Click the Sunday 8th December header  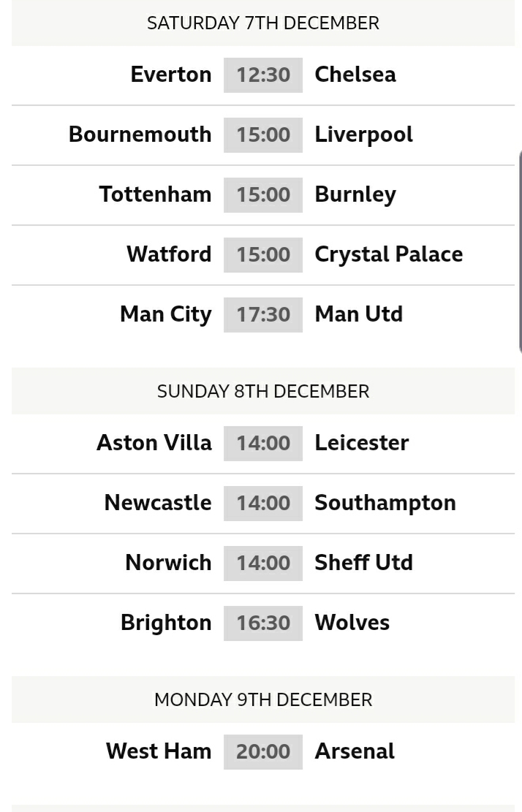[x=263, y=392]
